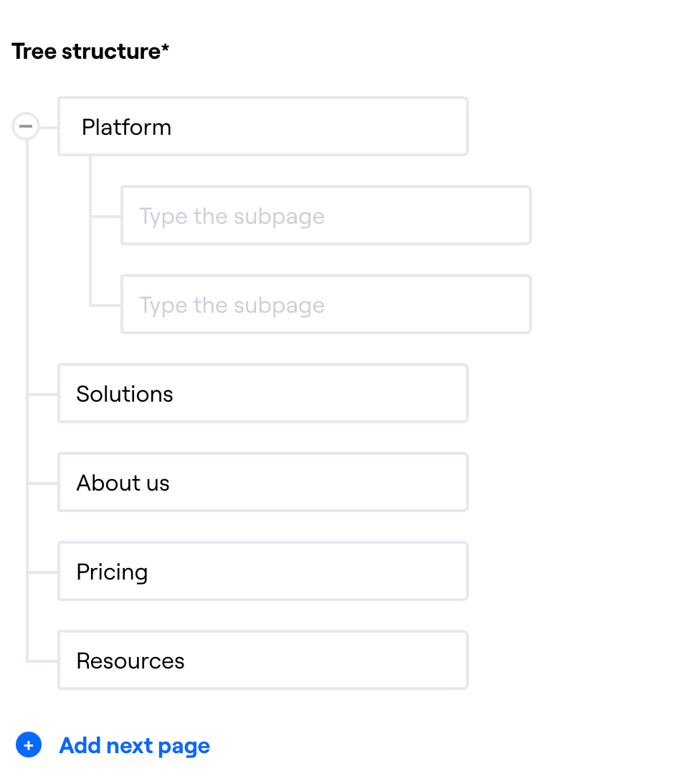Add a new page using plus button

coord(29,745)
